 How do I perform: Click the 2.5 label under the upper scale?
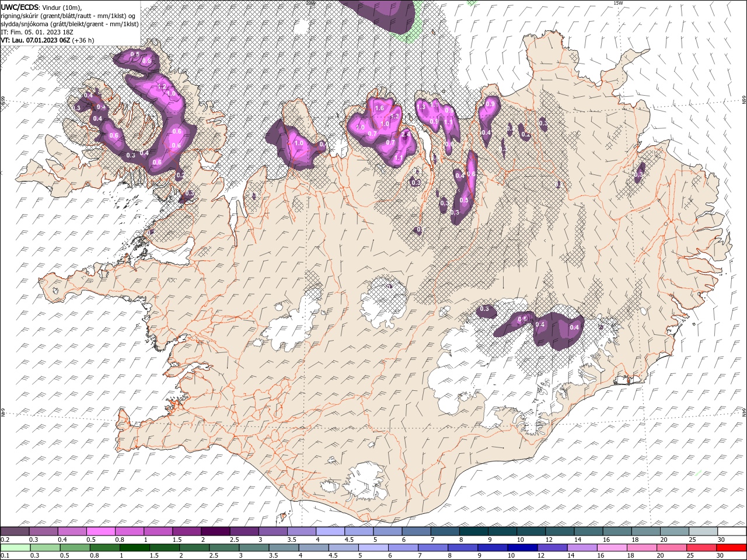(234, 540)
